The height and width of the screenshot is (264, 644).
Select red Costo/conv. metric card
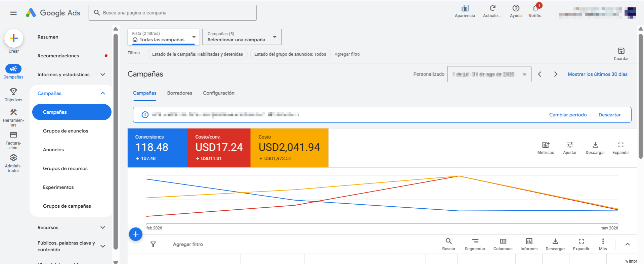219,148
